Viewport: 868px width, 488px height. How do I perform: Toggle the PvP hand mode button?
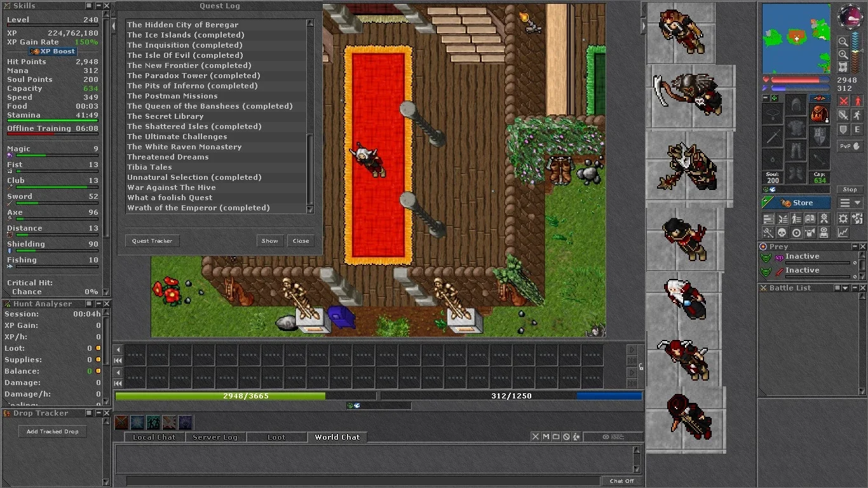click(850, 146)
